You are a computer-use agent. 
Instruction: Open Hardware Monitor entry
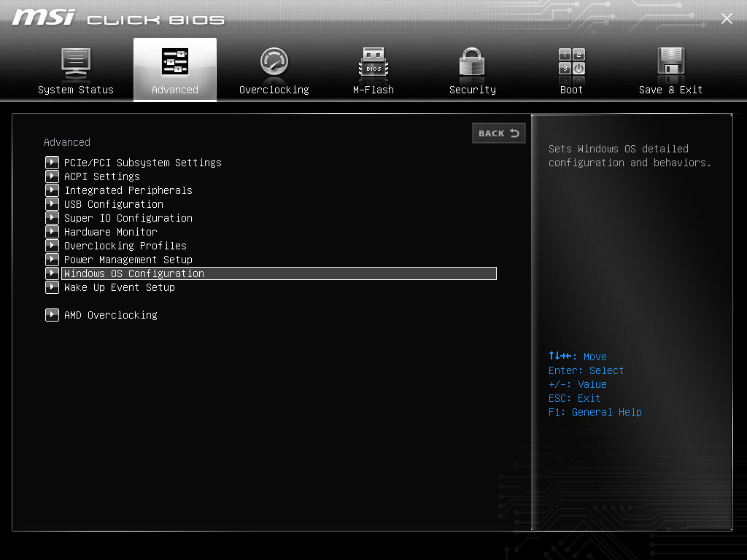(x=111, y=232)
